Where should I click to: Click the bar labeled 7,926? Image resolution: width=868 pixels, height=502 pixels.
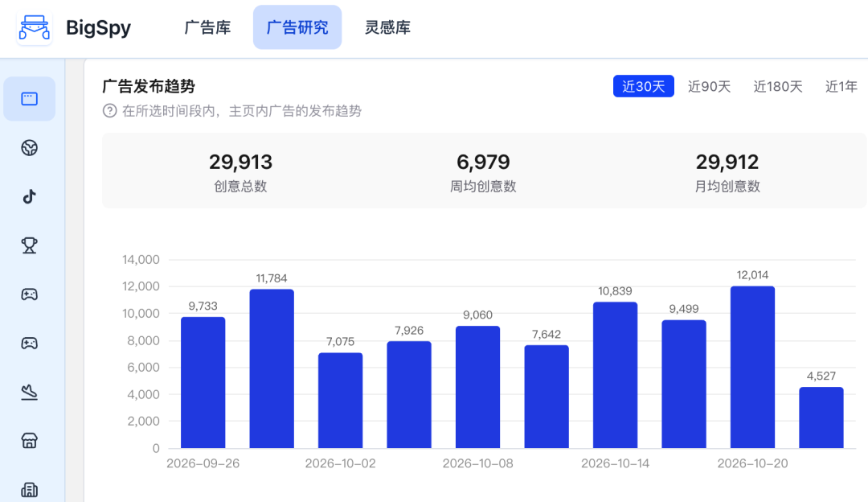[409, 394]
